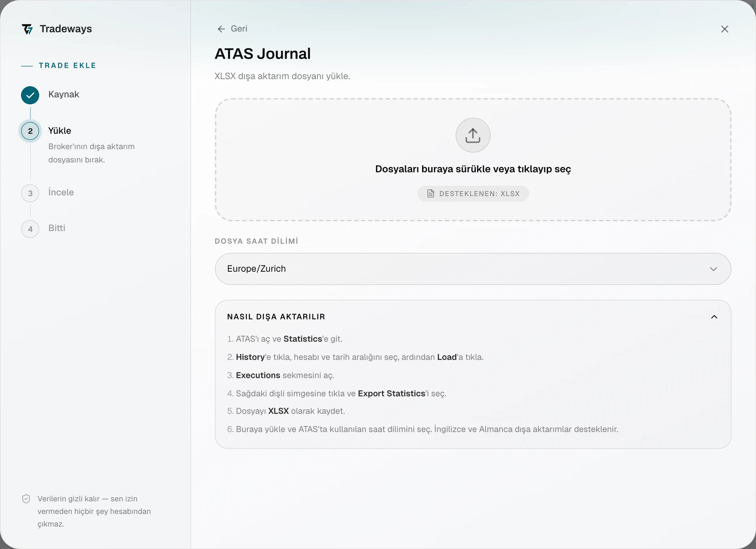Click the "Verilerin gizli kalır" privacy note
Image resolution: width=756 pixels, height=549 pixels.
pyautogui.click(x=94, y=511)
